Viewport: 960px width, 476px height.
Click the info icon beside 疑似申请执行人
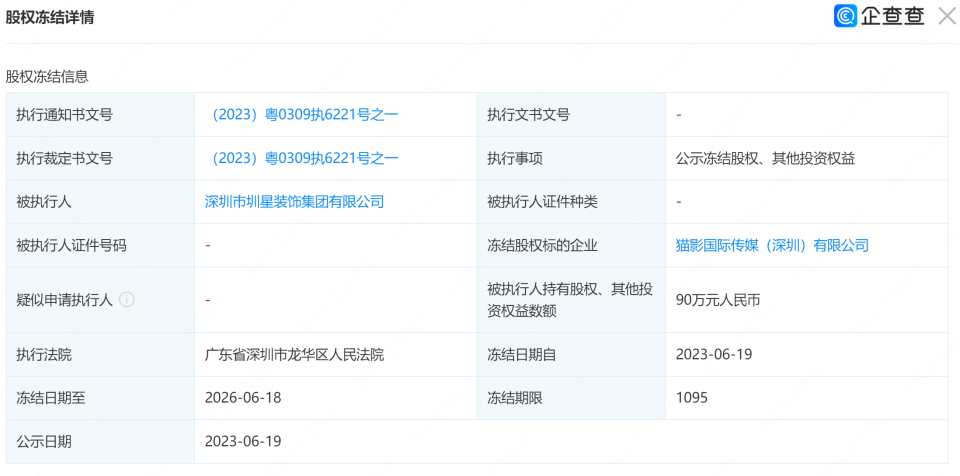[x=127, y=300]
